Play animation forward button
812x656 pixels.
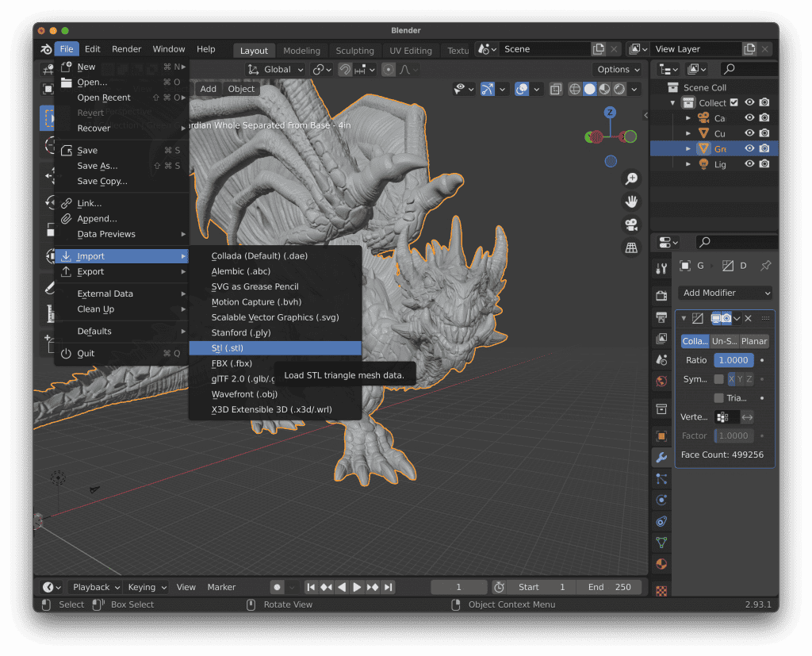(x=357, y=587)
